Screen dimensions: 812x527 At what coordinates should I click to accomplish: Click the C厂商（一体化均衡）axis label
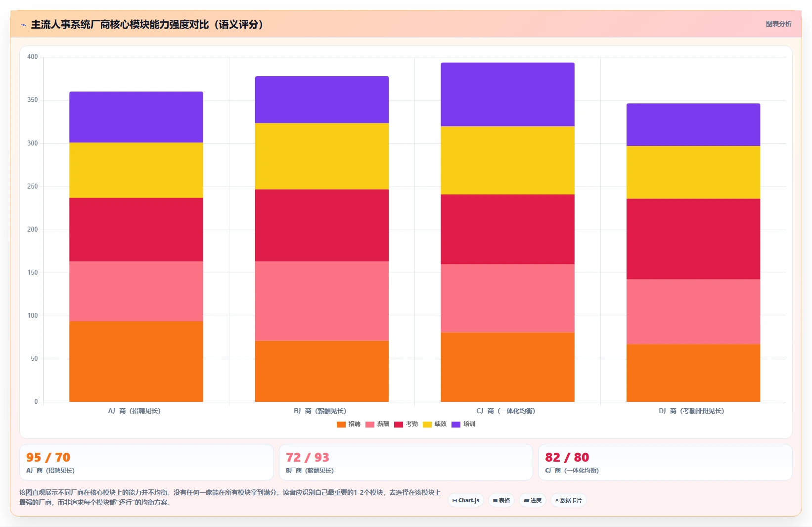pyautogui.click(x=506, y=411)
